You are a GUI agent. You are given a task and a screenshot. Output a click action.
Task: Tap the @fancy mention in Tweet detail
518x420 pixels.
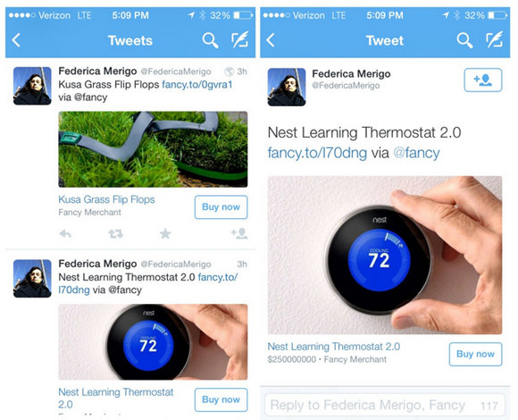416,153
